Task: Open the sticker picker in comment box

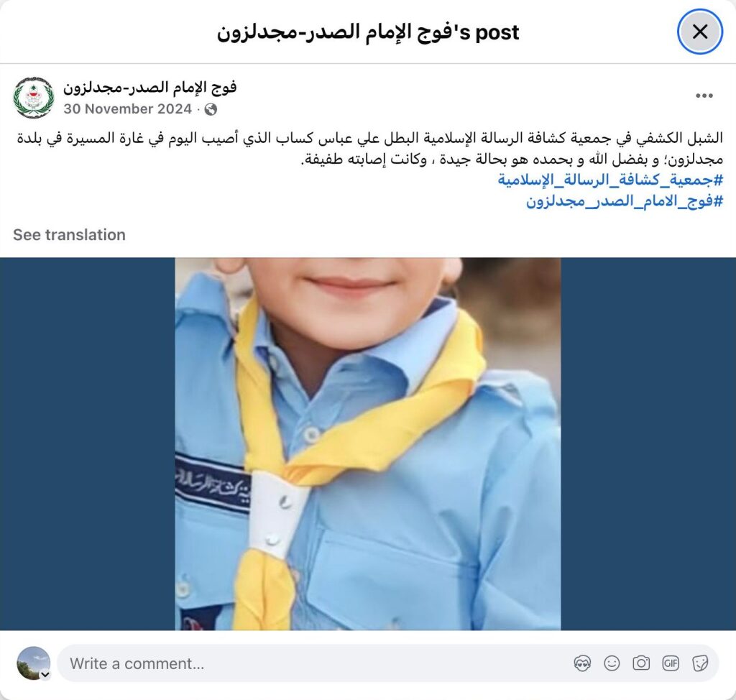Action: [700, 663]
